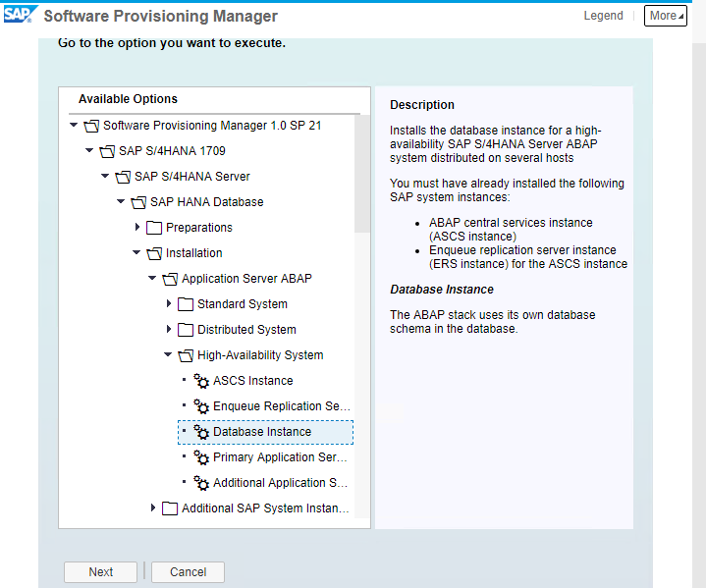Select the Primary Application Ser... option
The width and height of the screenshot is (706, 588).
tap(280, 457)
